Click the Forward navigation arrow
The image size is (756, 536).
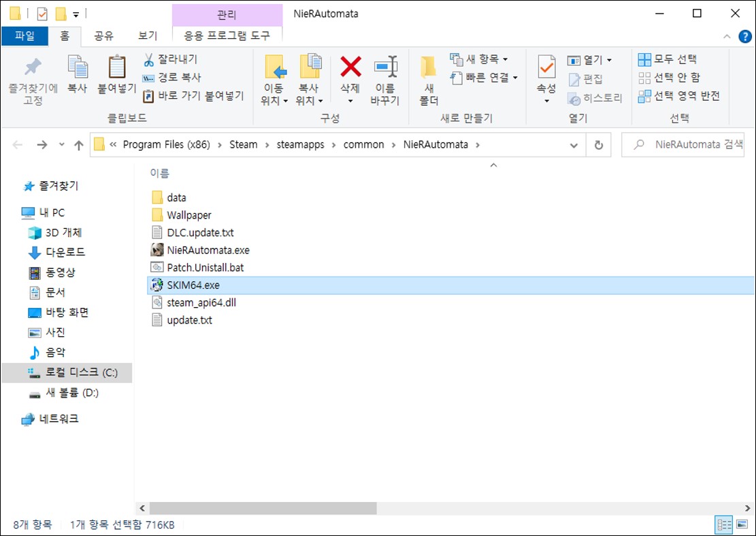pyautogui.click(x=42, y=145)
